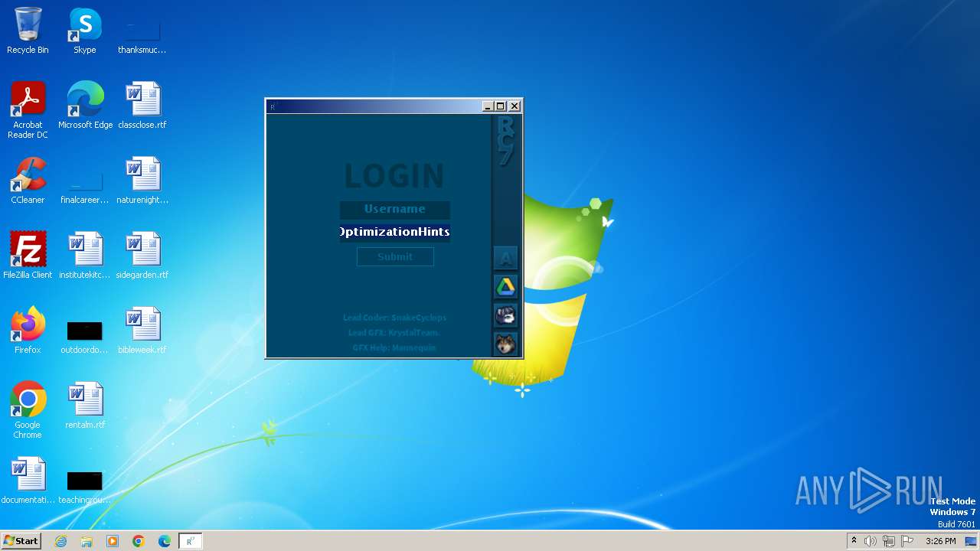Open the Recycle Bin desktop icon
Screen dimensions: 980x551
[x=28, y=31]
